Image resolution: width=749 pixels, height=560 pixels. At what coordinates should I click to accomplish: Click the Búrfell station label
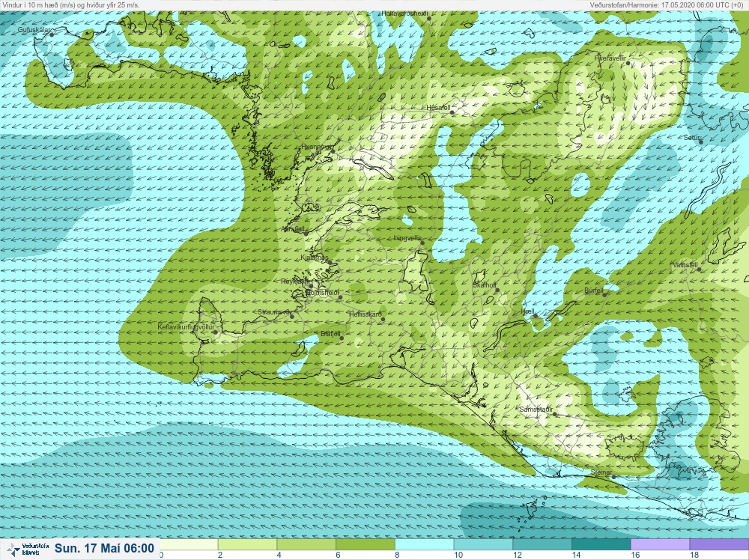(594, 290)
